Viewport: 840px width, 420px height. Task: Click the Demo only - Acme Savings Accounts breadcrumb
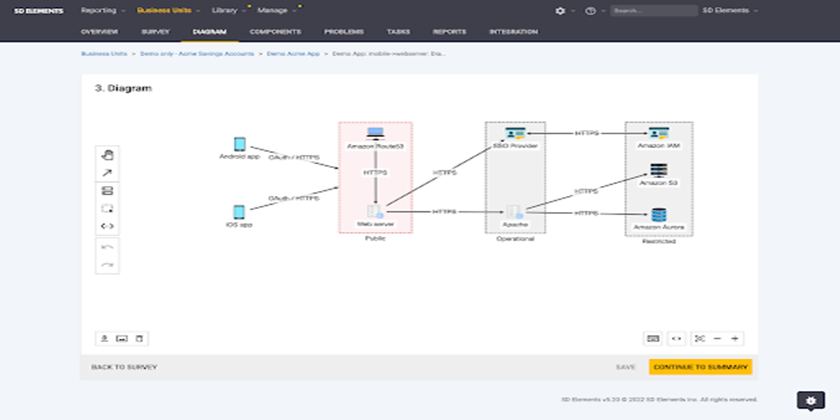point(197,54)
